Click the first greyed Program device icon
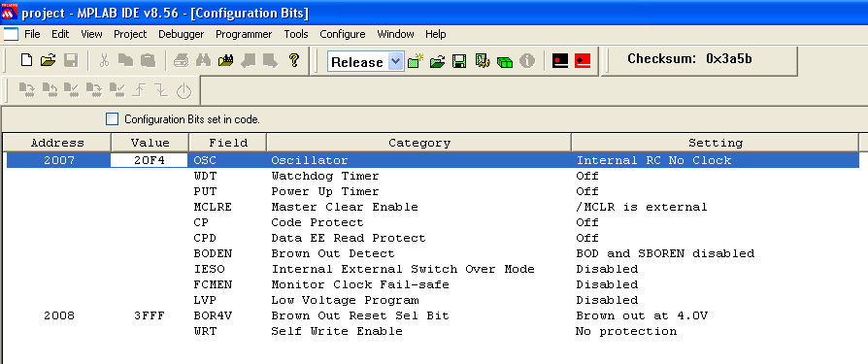This screenshot has width=868, height=364. pyautogui.click(x=26, y=90)
